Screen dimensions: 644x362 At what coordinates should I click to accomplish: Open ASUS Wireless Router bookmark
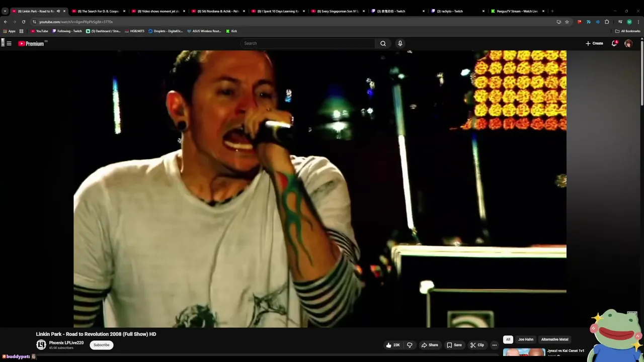pos(204,31)
